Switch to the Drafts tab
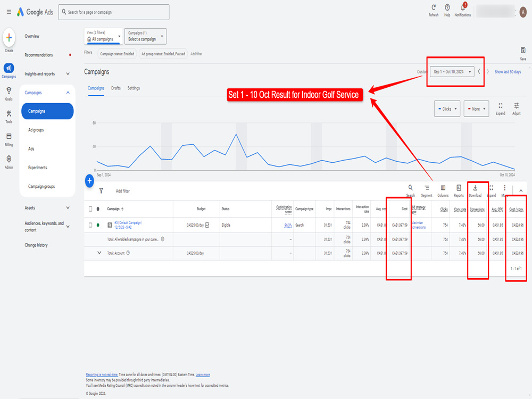 pyautogui.click(x=115, y=88)
